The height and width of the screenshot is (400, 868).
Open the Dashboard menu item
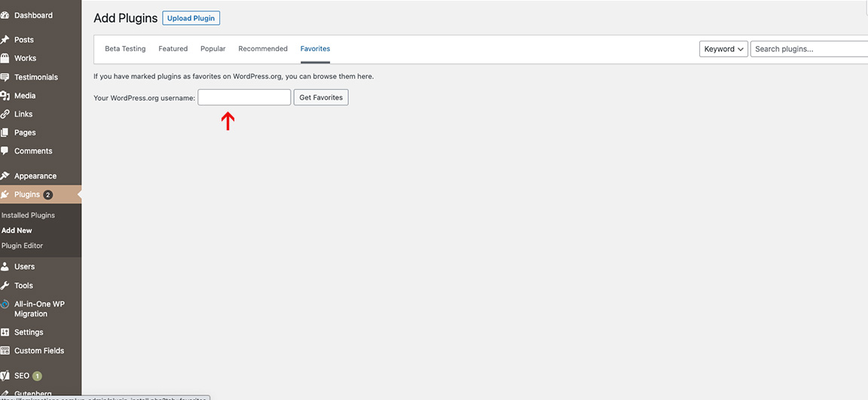click(34, 16)
